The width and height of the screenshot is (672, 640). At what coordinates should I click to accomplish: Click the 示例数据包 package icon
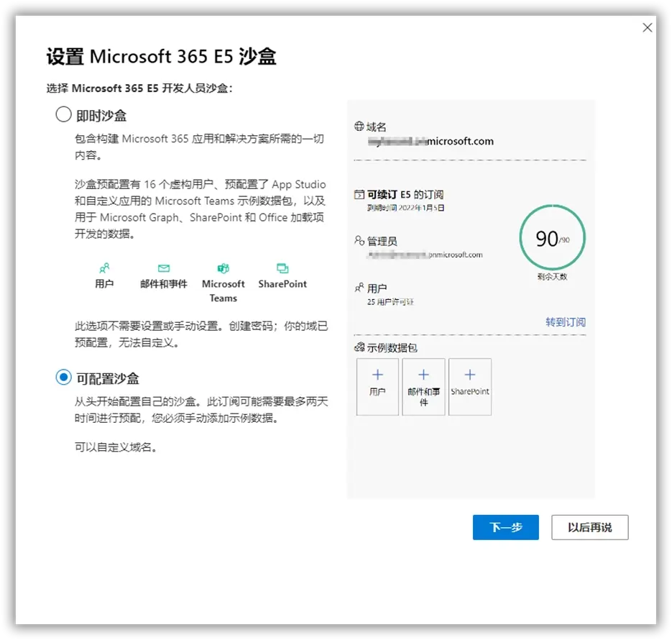pos(359,347)
